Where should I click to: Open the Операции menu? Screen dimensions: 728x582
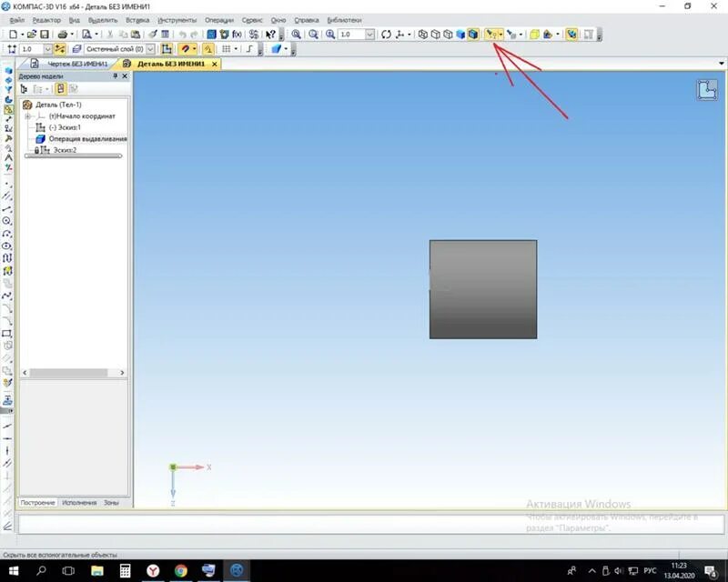[x=219, y=20]
